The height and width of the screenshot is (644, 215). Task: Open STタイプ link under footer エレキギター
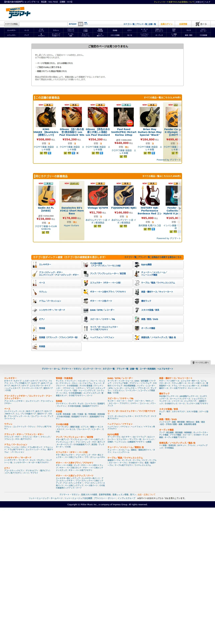tap(8, 381)
